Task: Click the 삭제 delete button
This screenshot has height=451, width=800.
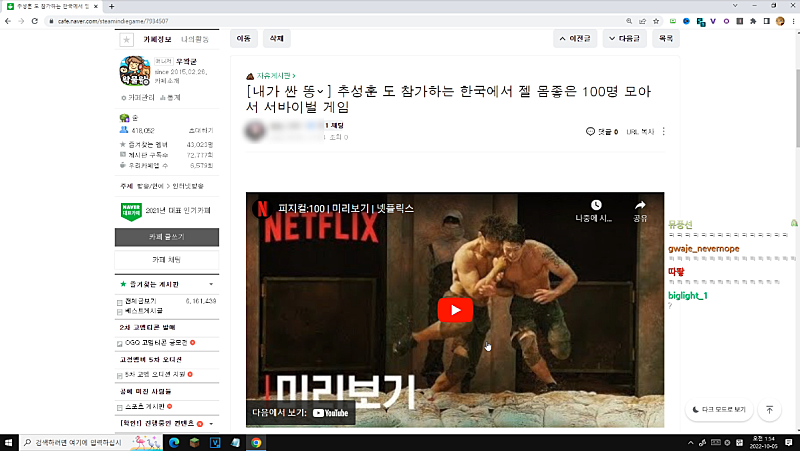Action: [277, 38]
